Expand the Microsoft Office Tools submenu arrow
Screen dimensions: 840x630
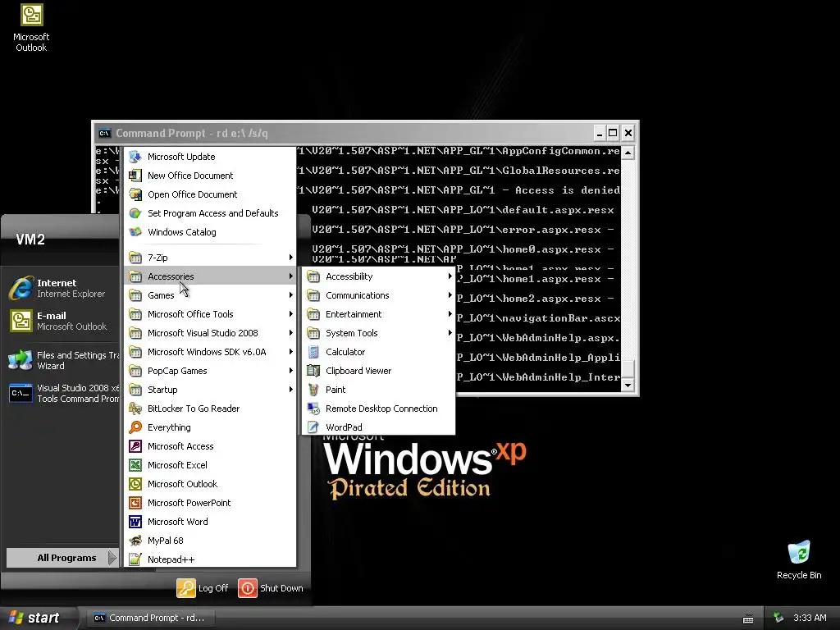point(291,314)
